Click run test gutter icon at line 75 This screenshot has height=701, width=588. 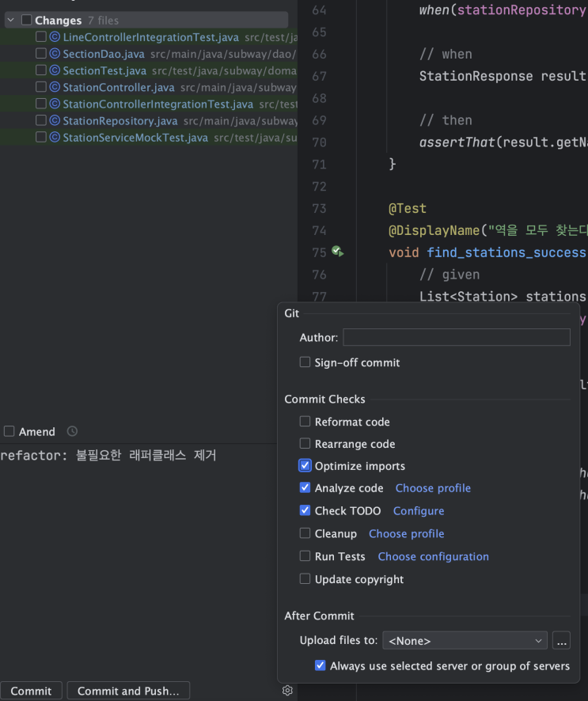coord(338,252)
